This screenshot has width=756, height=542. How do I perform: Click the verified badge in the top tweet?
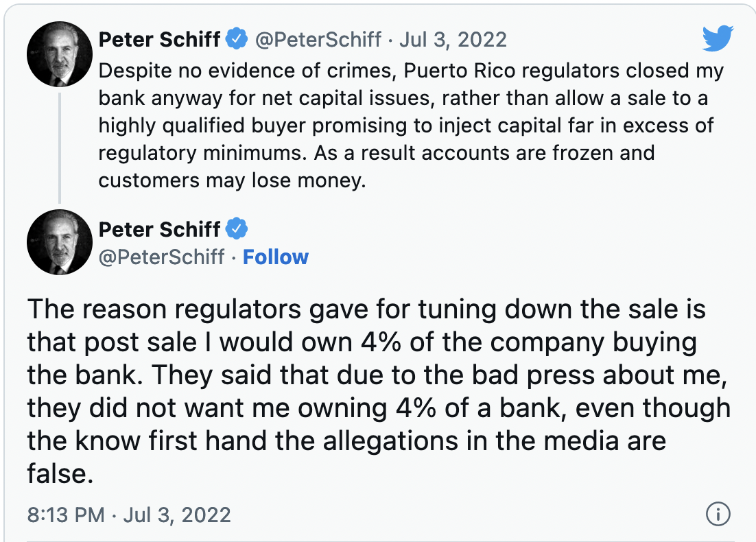[x=237, y=39]
